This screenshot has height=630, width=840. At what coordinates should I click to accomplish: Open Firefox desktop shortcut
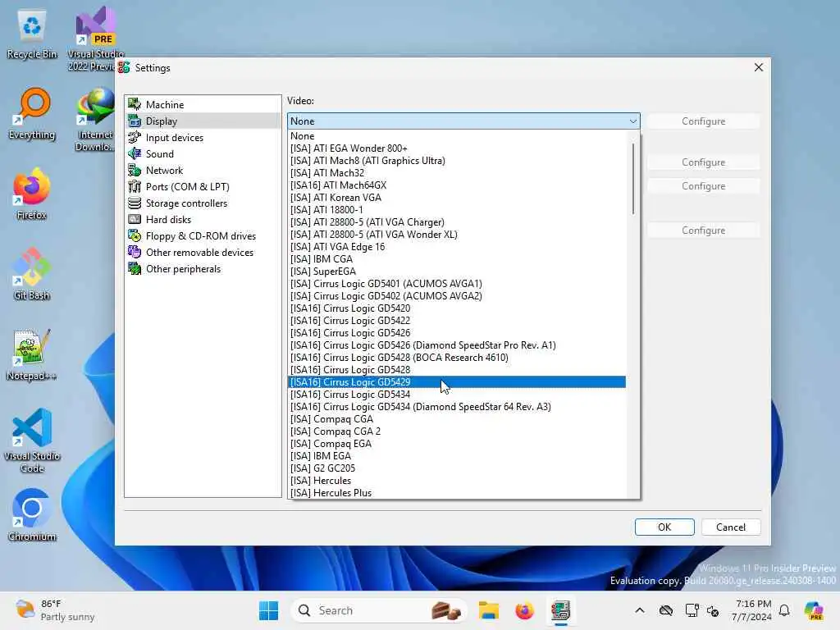click(x=32, y=194)
